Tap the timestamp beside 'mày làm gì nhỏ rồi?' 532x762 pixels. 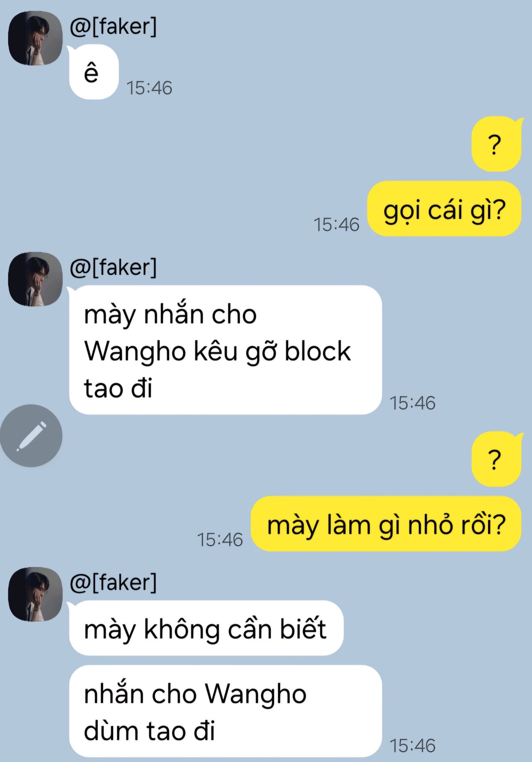coord(220,539)
